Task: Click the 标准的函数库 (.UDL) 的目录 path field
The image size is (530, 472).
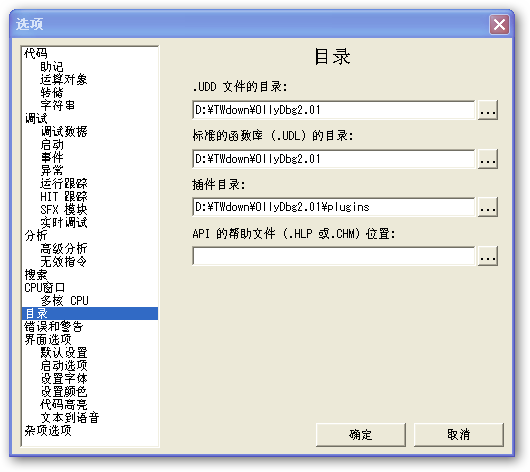Action: tap(333, 159)
